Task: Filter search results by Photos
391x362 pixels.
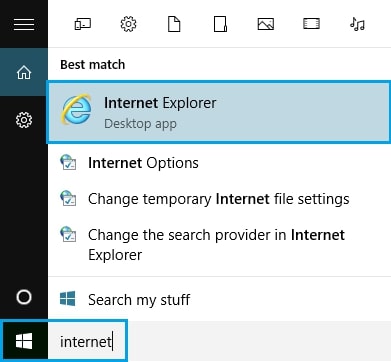Action: click(266, 24)
